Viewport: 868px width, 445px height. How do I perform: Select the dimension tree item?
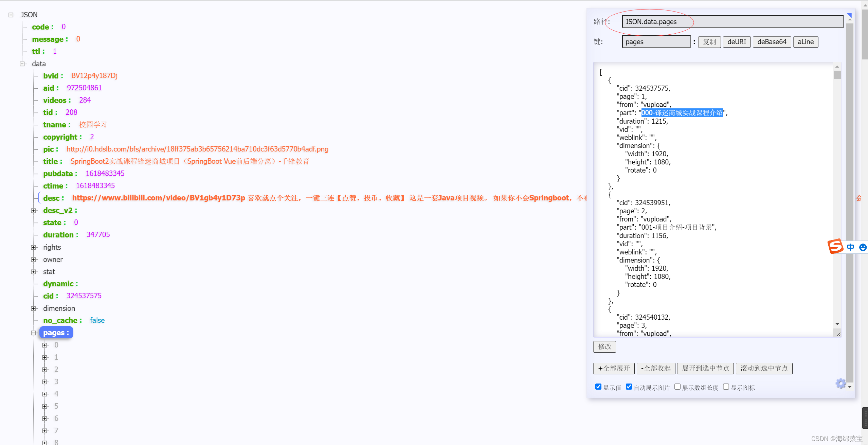[x=59, y=308]
